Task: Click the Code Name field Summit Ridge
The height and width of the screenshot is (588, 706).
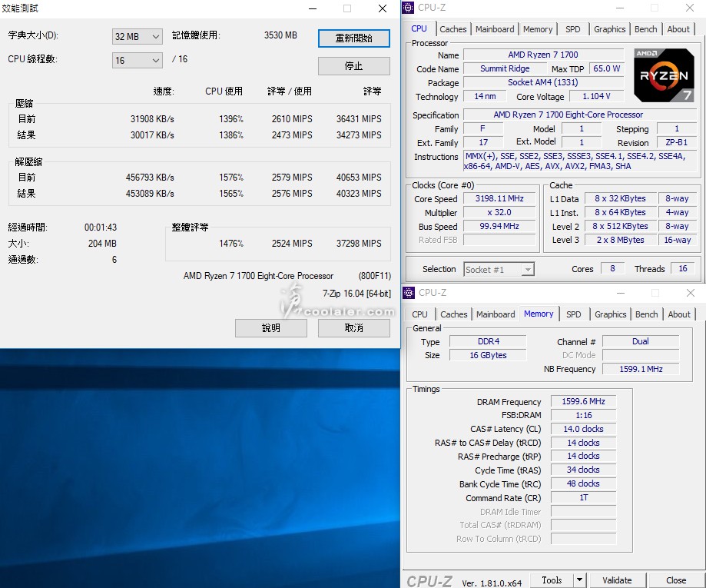Action: click(x=505, y=68)
